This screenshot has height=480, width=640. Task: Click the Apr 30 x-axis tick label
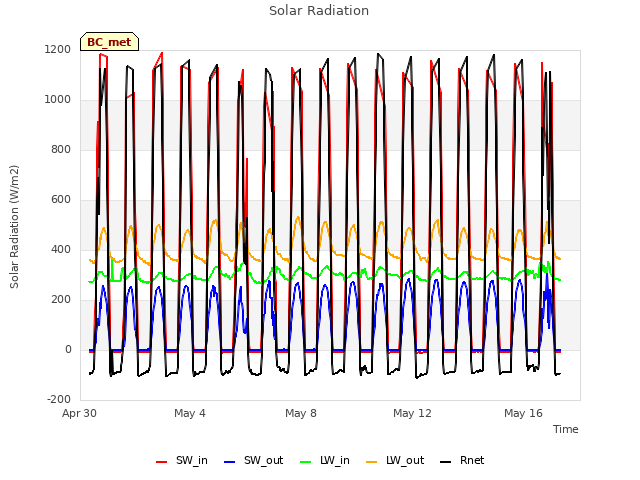[79, 413]
